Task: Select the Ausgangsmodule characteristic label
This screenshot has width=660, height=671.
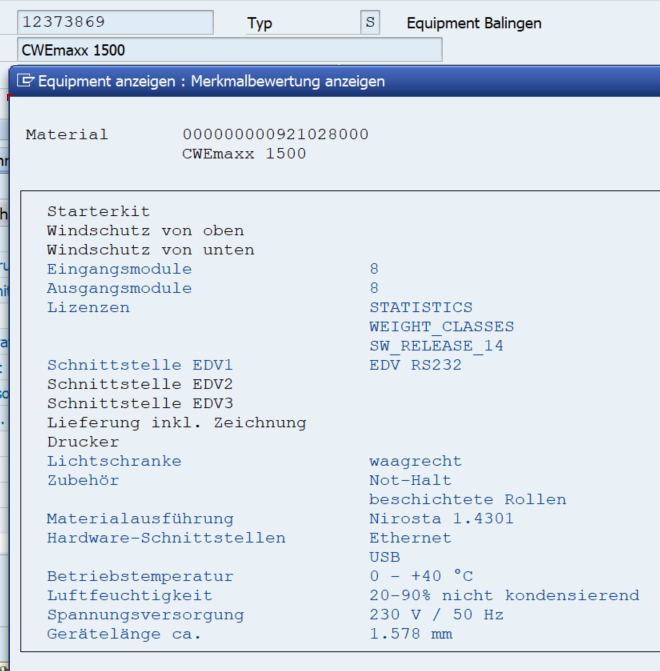Action: pos(119,288)
